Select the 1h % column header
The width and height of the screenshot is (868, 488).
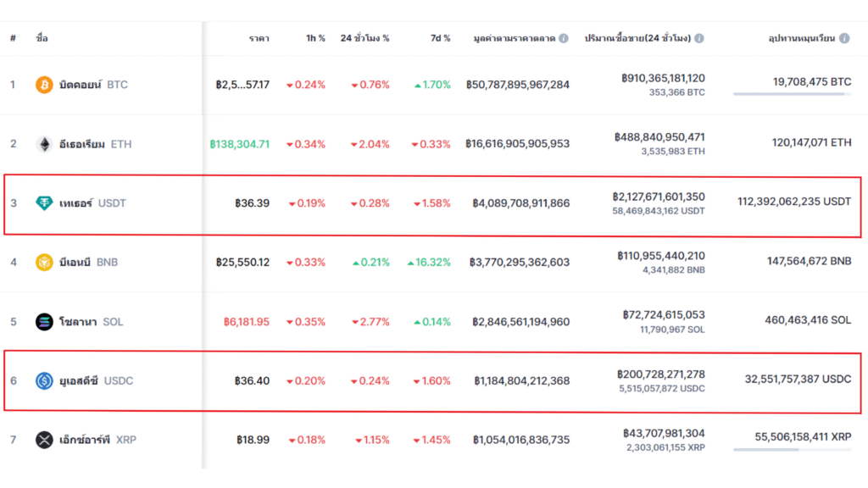coord(314,37)
